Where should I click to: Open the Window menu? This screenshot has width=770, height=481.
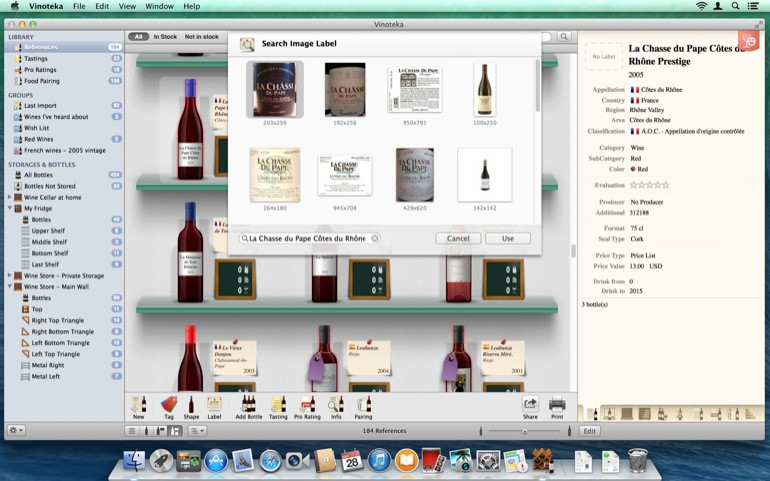[x=160, y=6]
